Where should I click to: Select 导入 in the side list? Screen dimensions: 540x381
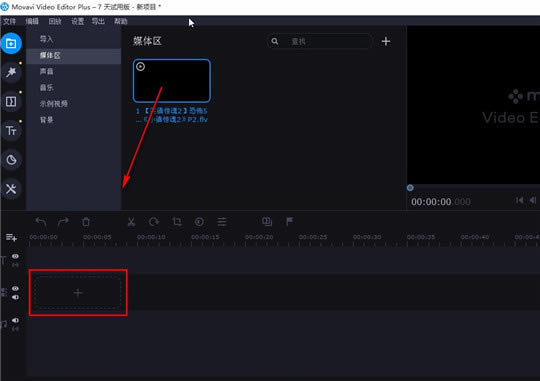coord(74,39)
